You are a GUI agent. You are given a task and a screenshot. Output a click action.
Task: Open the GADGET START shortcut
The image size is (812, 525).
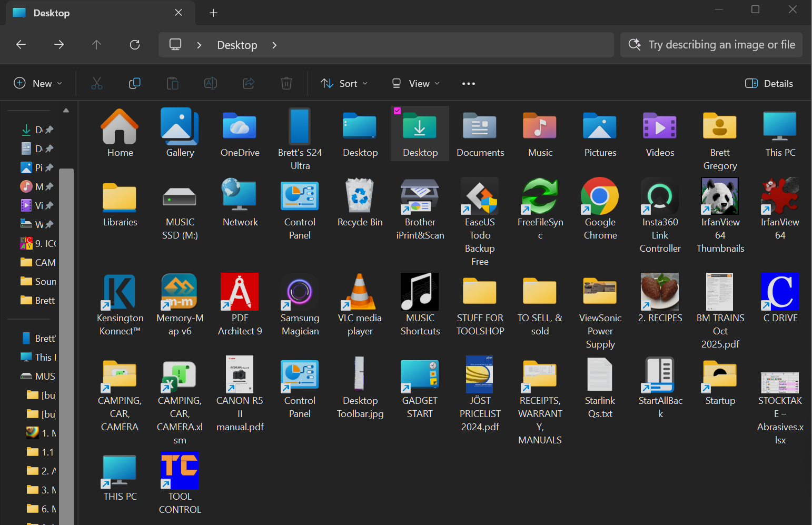(x=420, y=375)
